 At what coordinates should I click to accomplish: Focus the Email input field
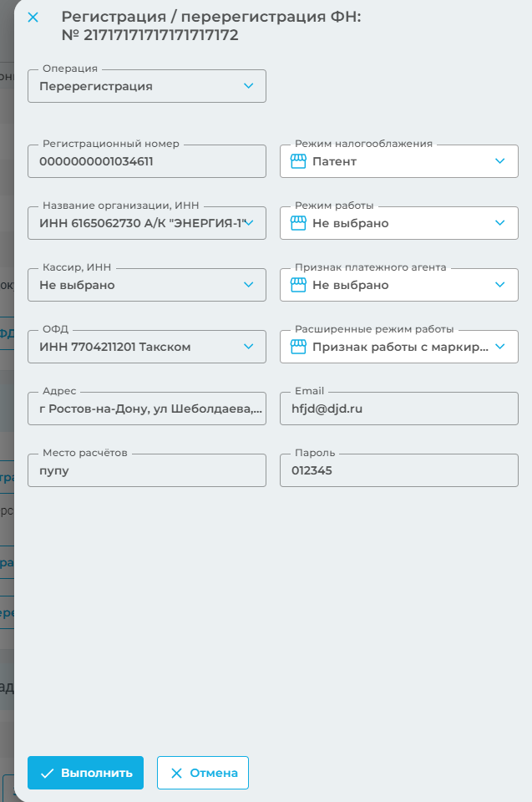point(398,409)
